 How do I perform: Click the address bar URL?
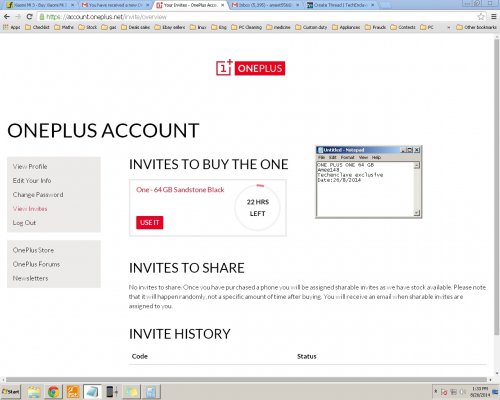click(x=106, y=17)
